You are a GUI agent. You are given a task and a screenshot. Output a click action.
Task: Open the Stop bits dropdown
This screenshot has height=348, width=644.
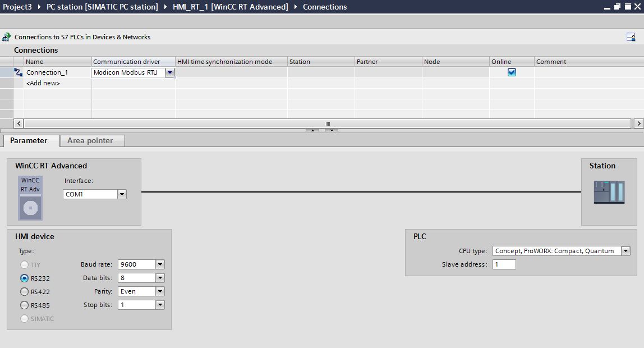[160, 305]
